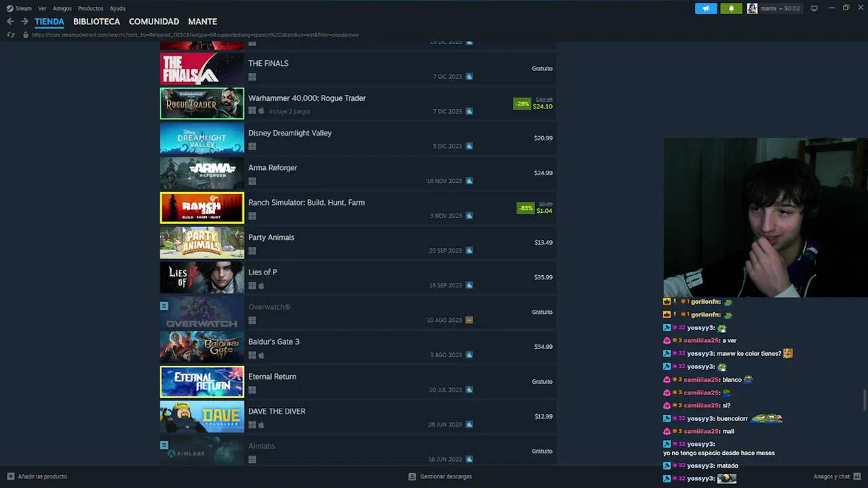Click the $12.99 price for DAVE THE DIVER
Image resolution: width=868 pixels, height=488 pixels.
coord(543,416)
